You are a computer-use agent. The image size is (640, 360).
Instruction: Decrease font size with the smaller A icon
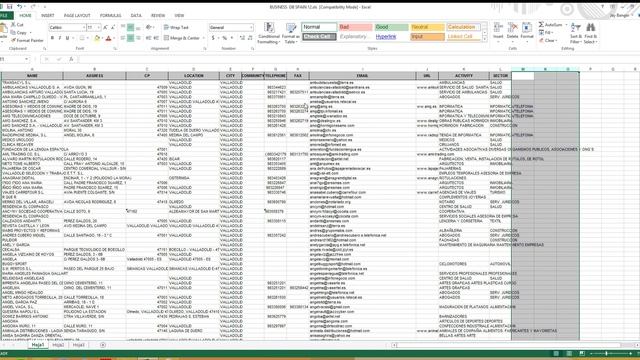point(113,27)
